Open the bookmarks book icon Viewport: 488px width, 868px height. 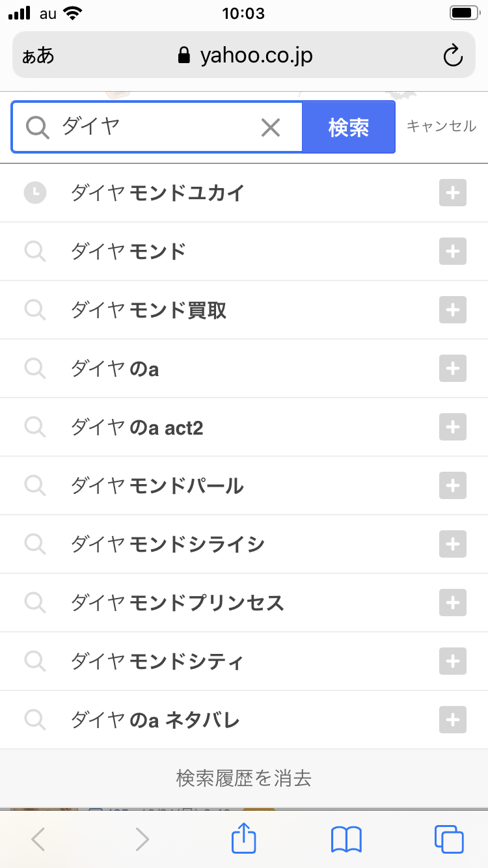(x=346, y=839)
